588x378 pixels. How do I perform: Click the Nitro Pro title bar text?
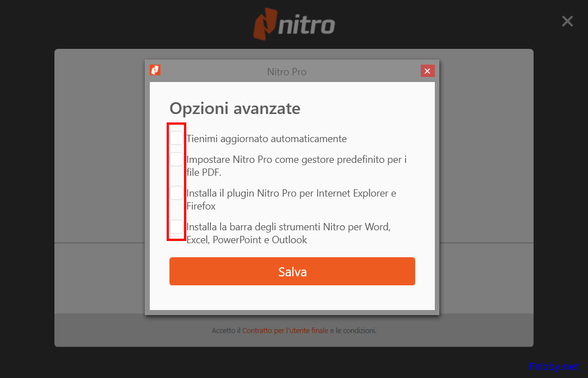(287, 72)
